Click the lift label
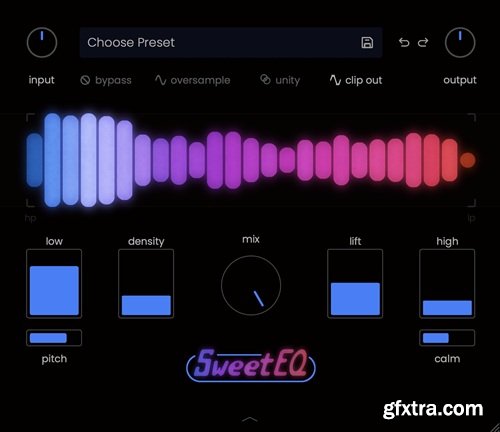This screenshot has width=500, height=432. (355, 241)
